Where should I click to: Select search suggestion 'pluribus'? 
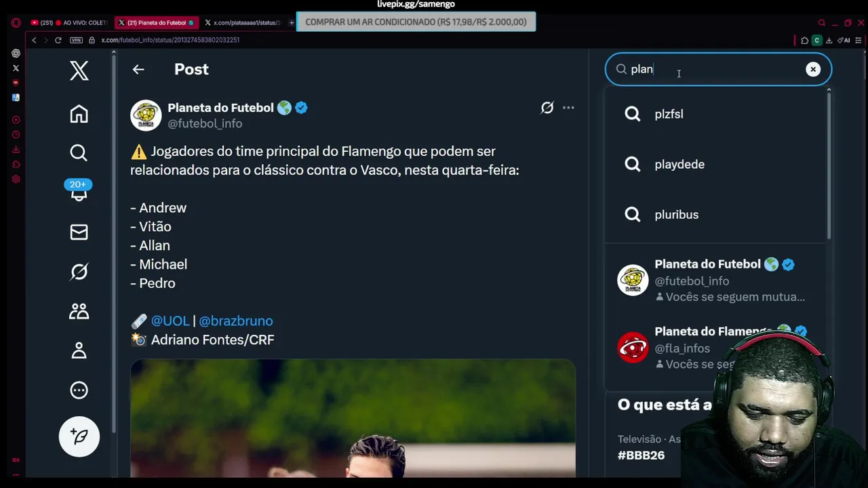[716, 214]
